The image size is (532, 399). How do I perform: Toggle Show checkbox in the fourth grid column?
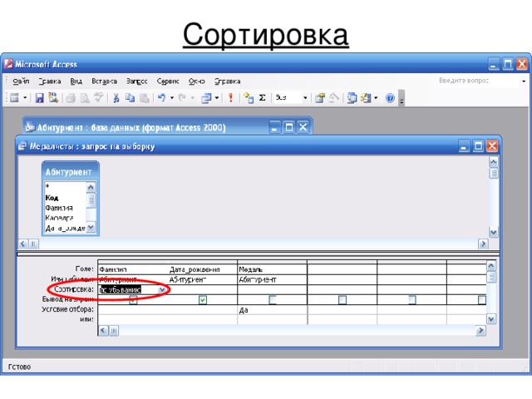(x=342, y=300)
